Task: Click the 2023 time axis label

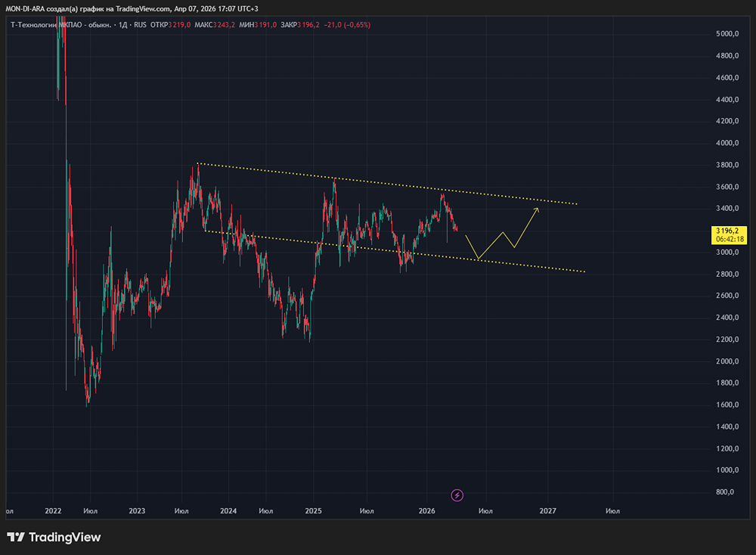Action: tap(137, 510)
